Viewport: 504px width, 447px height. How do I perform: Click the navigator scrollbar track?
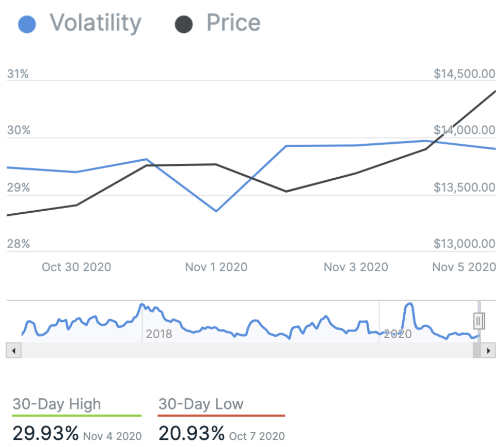point(242,351)
